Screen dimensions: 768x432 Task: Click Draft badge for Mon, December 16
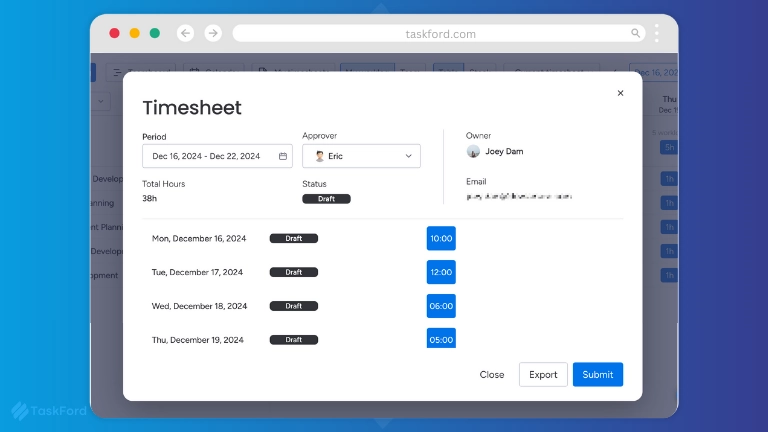coord(294,239)
